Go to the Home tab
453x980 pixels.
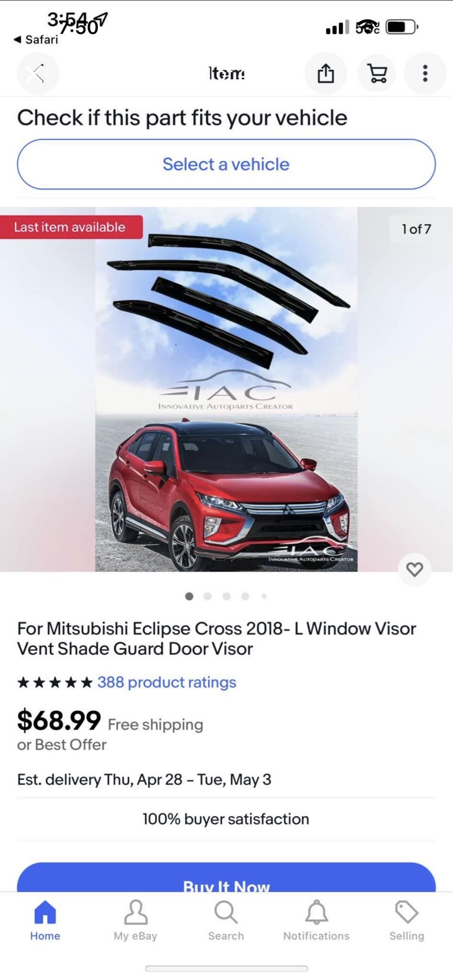45,920
